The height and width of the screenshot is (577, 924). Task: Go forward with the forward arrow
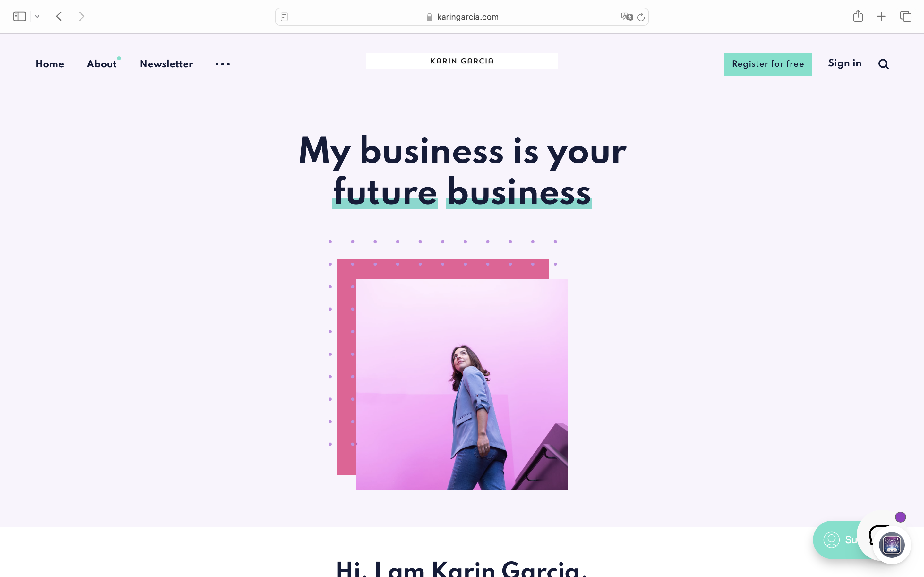point(81,16)
